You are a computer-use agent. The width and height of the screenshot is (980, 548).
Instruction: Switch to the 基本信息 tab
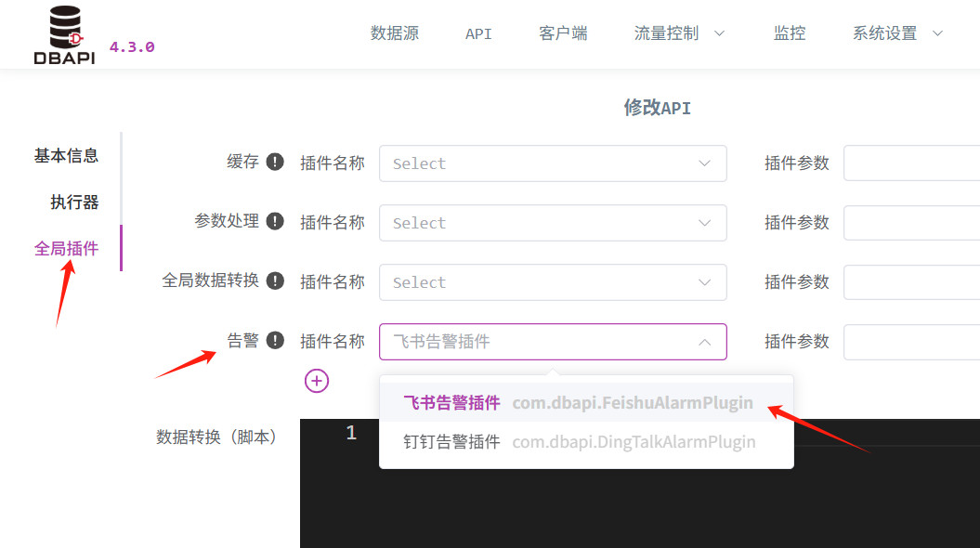pyautogui.click(x=66, y=156)
